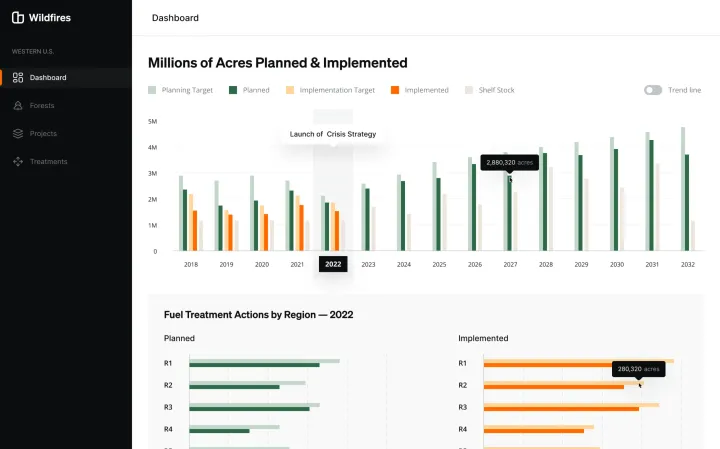
Task: Select year 2025 on the axis
Action: [x=439, y=264]
